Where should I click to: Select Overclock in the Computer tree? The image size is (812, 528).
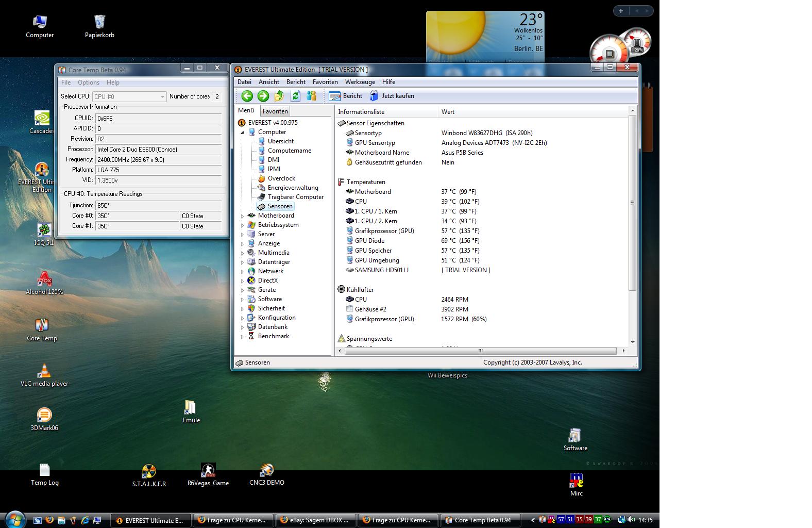click(281, 178)
